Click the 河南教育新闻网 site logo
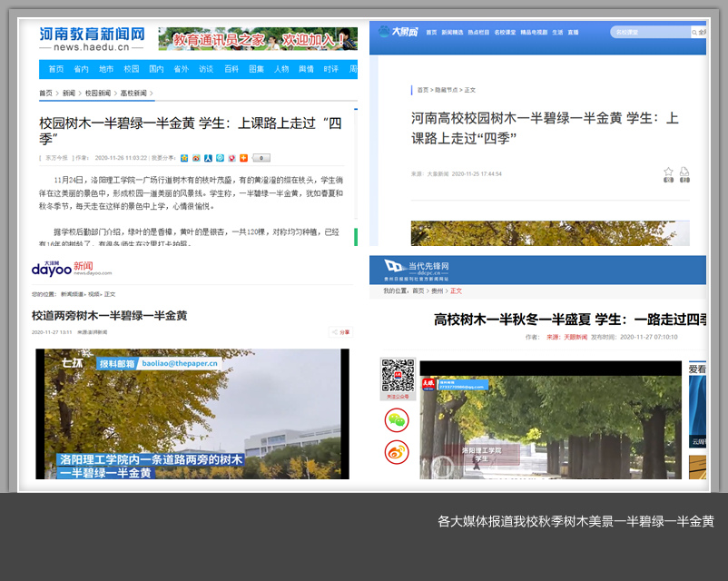728x581 pixels. click(x=92, y=38)
